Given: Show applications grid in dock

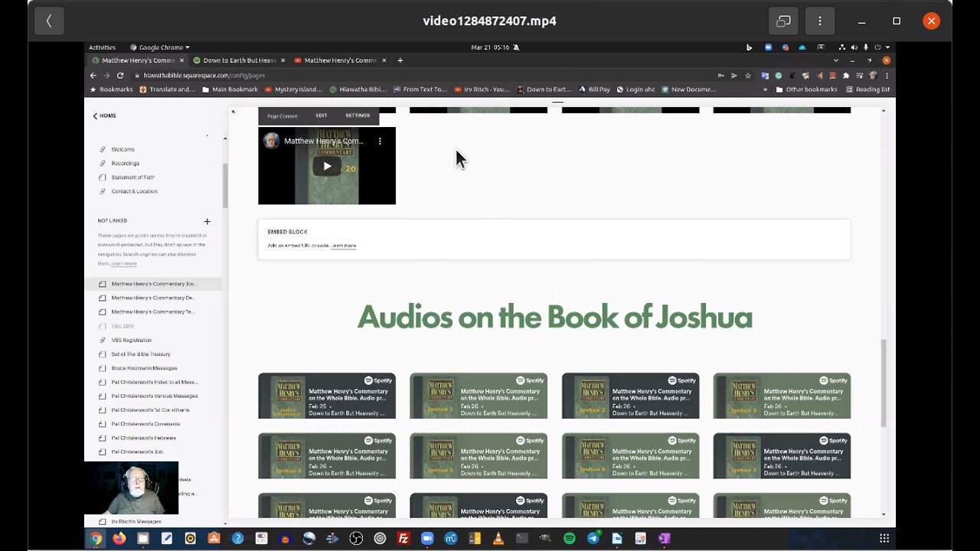Looking at the screenshot, I should [x=884, y=539].
